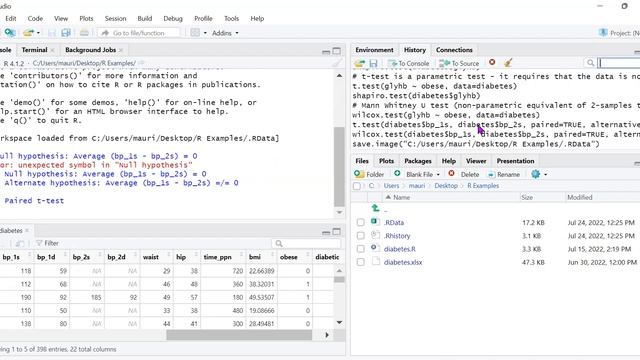Click the console vertical scrollbar thumb

point(339,167)
